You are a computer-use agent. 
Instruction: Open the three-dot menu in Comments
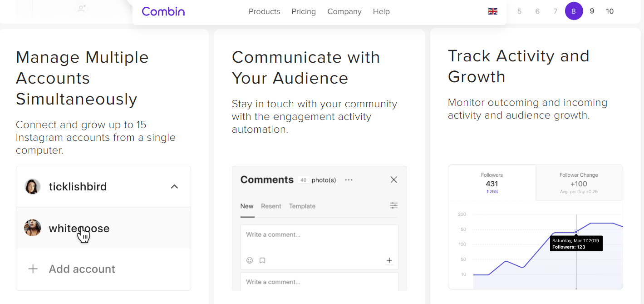pyautogui.click(x=349, y=180)
